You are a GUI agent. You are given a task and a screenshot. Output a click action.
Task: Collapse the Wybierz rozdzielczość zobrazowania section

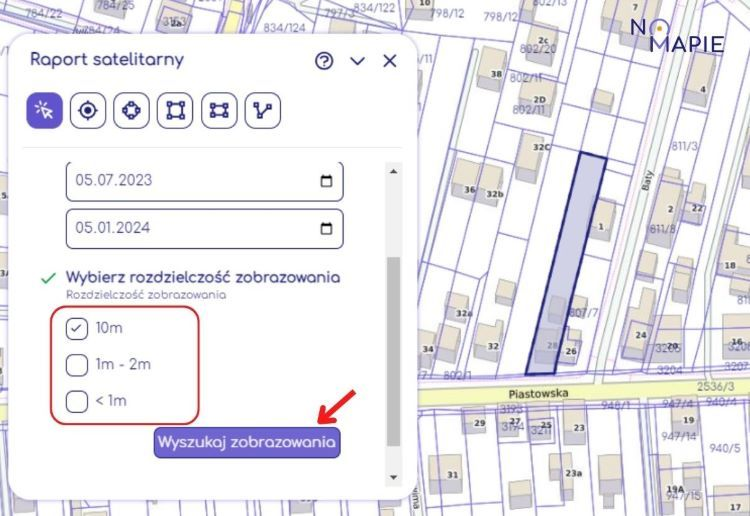pyautogui.click(x=202, y=277)
